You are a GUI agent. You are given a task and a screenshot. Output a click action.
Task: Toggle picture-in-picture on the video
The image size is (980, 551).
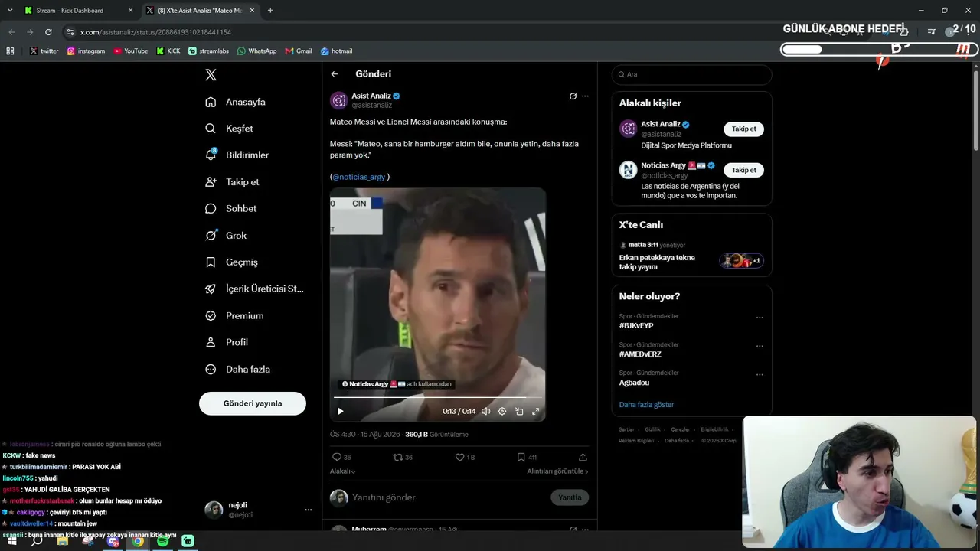[x=519, y=411]
